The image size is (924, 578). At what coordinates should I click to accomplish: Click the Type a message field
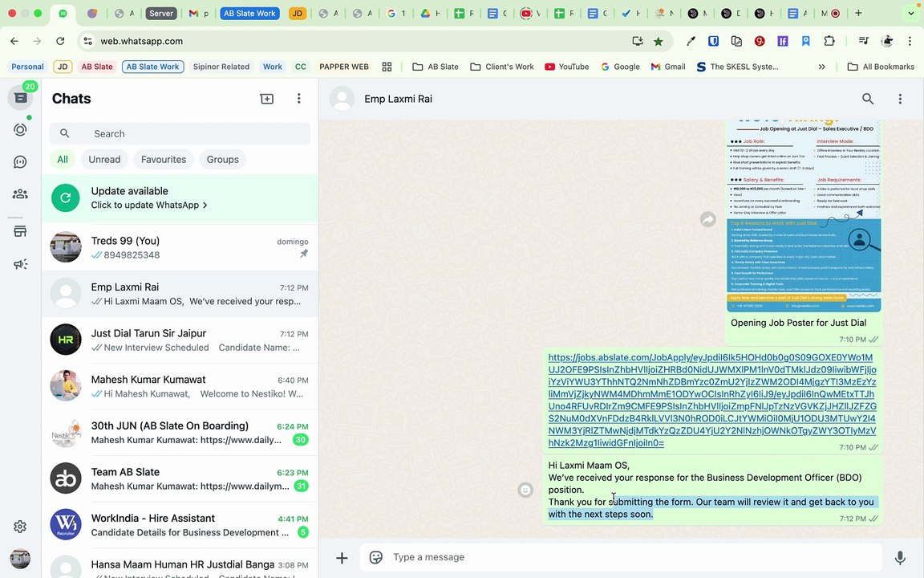click(x=634, y=557)
